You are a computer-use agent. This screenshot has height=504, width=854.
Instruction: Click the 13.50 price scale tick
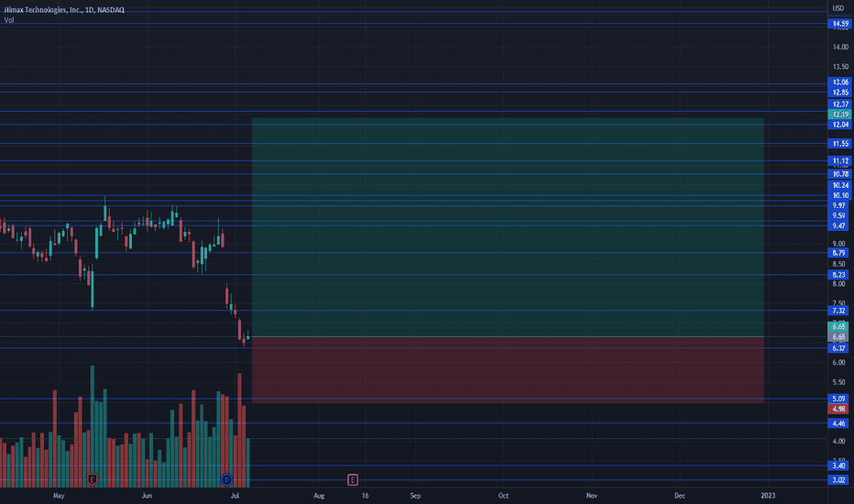coord(840,67)
